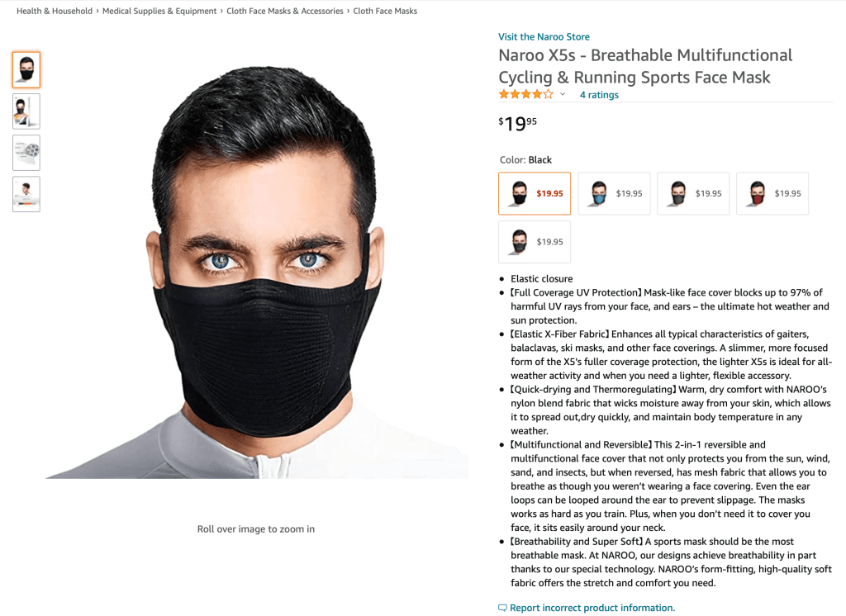
Task: Open the 4 ratings link
Action: (x=599, y=95)
